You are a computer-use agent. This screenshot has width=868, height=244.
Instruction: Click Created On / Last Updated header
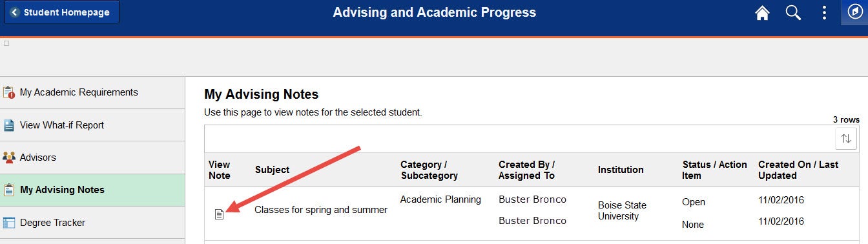click(x=798, y=170)
